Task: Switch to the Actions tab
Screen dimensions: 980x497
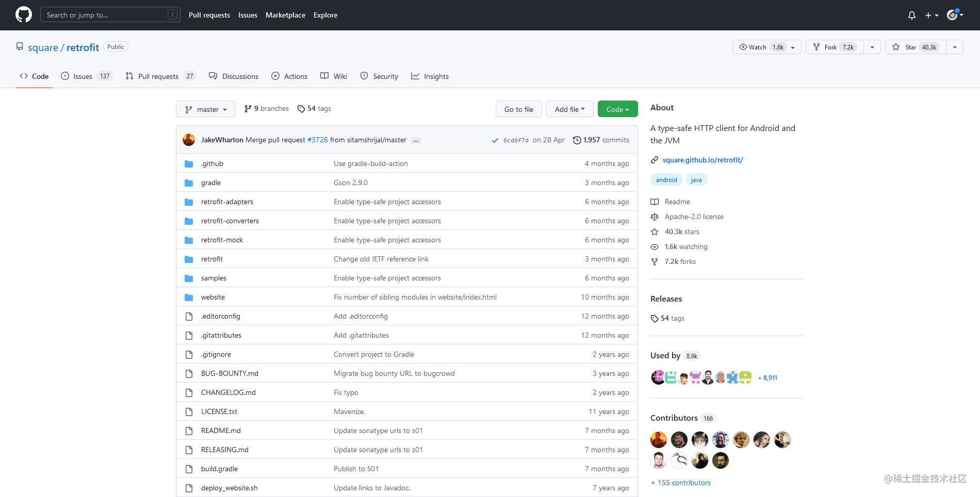Action: point(289,76)
